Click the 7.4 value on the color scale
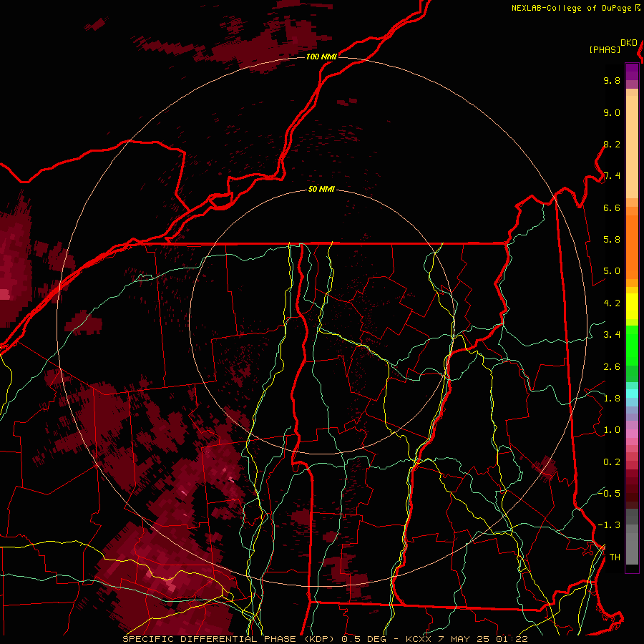 coord(612,176)
